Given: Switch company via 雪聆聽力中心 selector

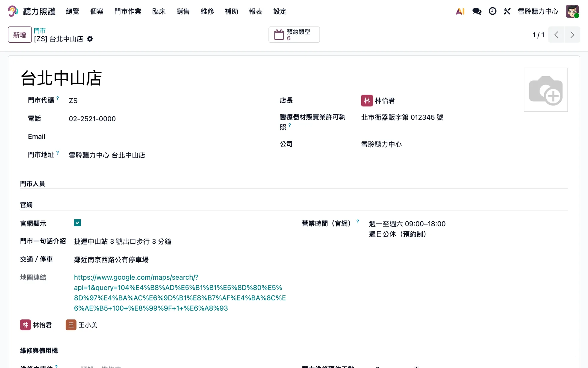Looking at the screenshot, I should [538, 11].
